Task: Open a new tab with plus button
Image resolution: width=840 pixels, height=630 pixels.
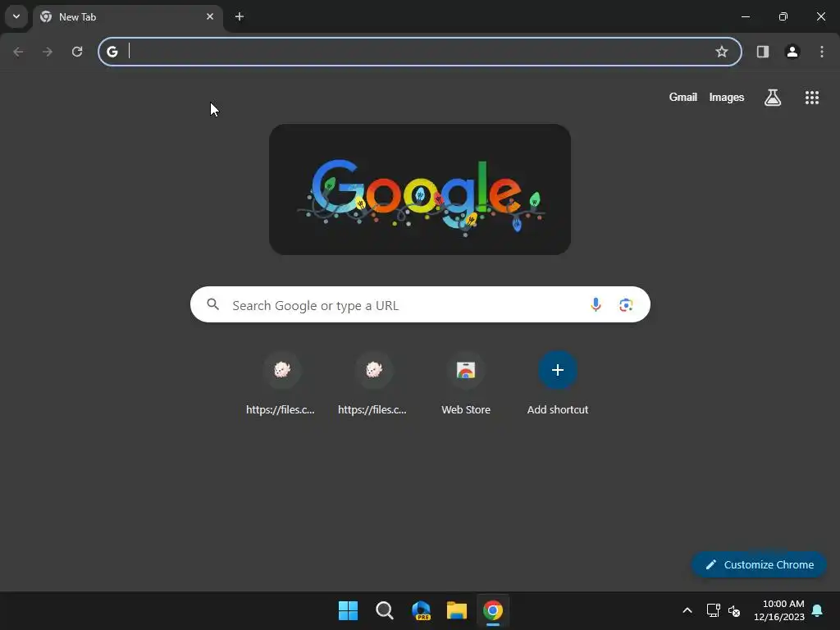Action: pyautogui.click(x=240, y=16)
